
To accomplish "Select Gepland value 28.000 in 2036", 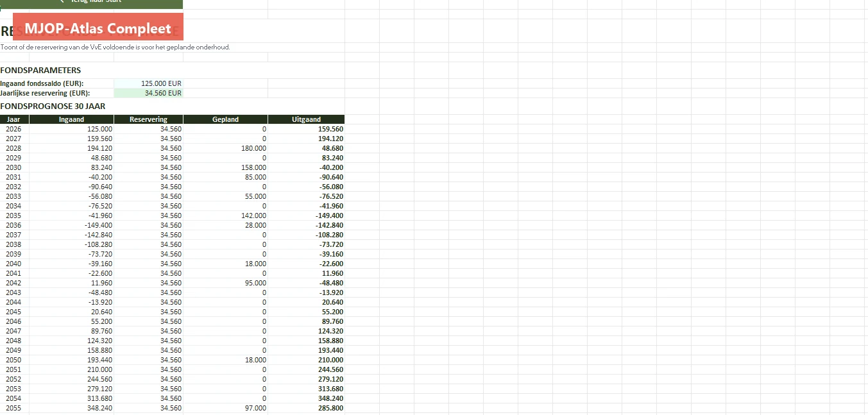I will [225, 225].
